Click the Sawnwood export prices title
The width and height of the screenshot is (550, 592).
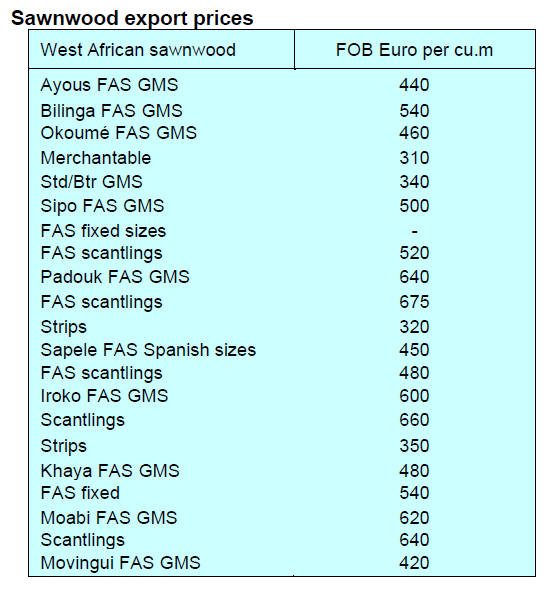click(132, 18)
